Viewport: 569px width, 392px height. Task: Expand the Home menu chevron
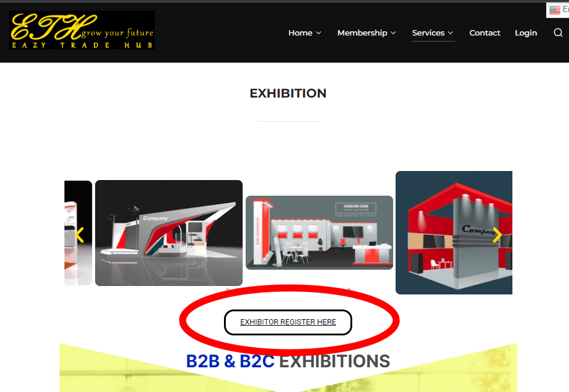coord(319,33)
